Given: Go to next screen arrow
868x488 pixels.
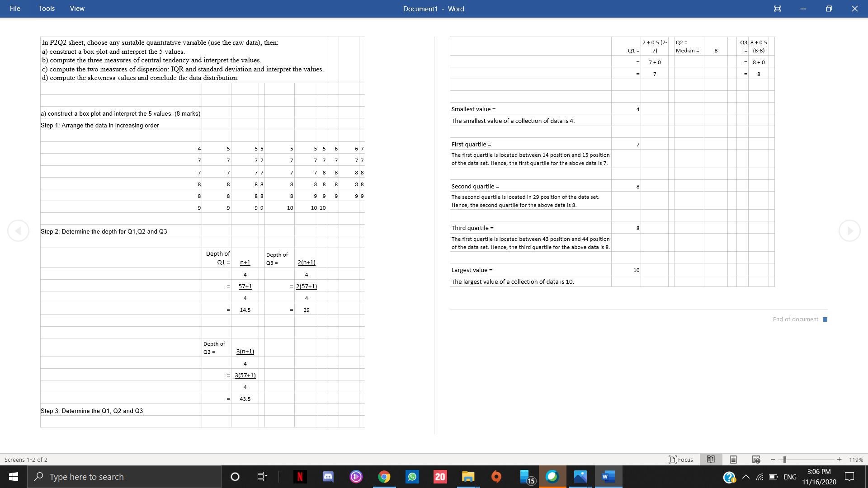Looking at the screenshot, I should [849, 231].
